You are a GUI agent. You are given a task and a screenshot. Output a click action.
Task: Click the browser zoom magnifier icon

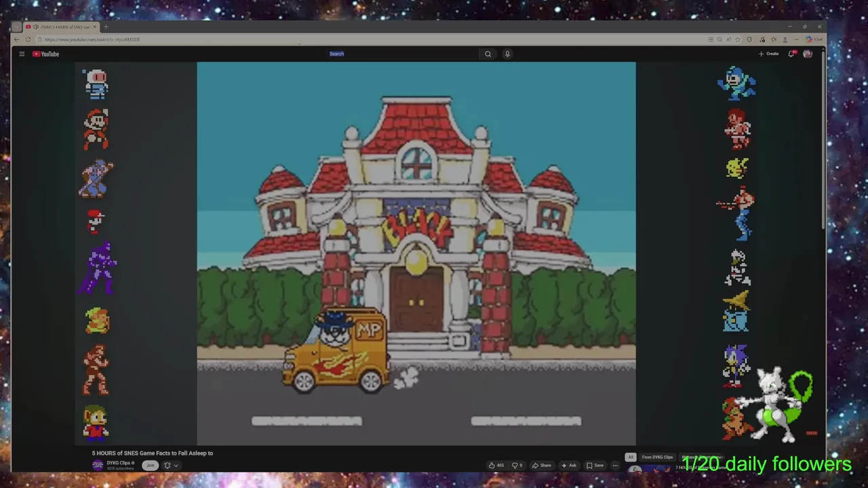click(x=719, y=39)
